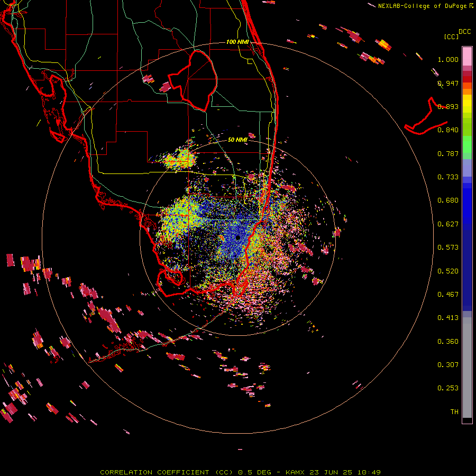Click the 50 NMI range ring label
The height and width of the screenshot is (476, 476).
237,140
